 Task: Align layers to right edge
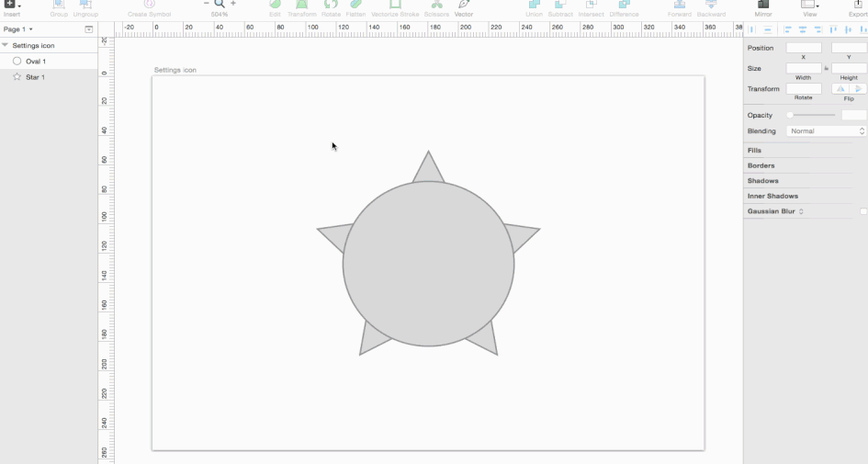817,29
